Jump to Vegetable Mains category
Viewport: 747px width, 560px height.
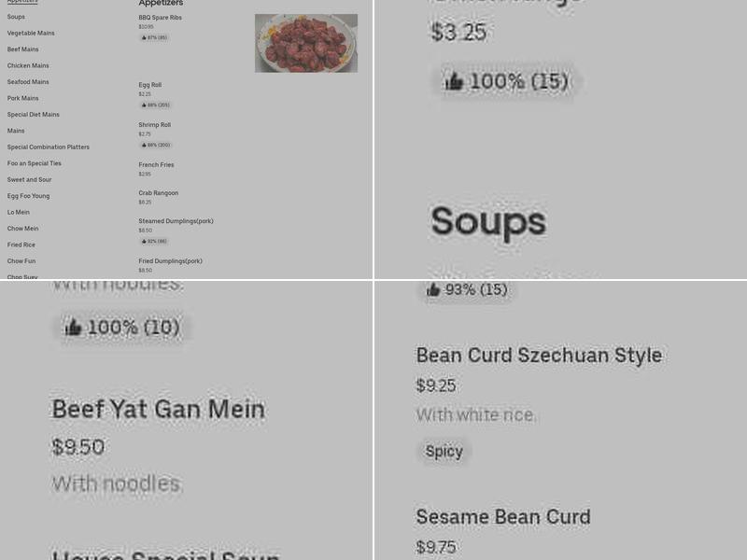pyautogui.click(x=31, y=33)
